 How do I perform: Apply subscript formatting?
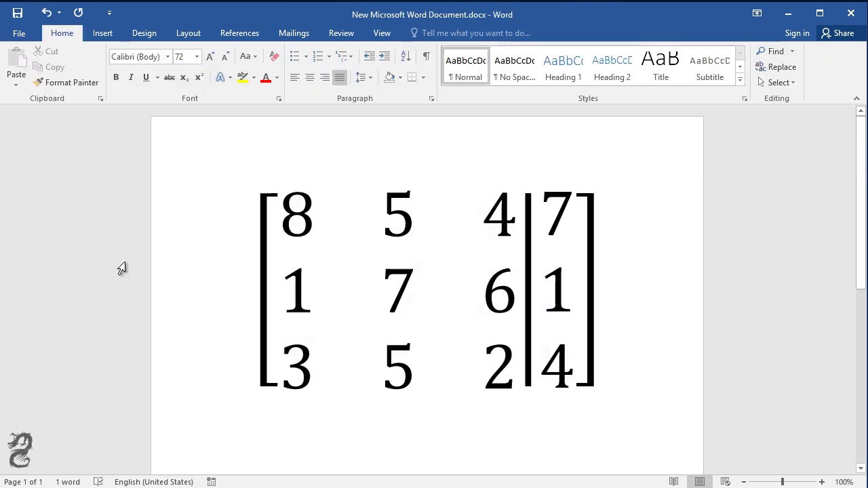tap(184, 77)
